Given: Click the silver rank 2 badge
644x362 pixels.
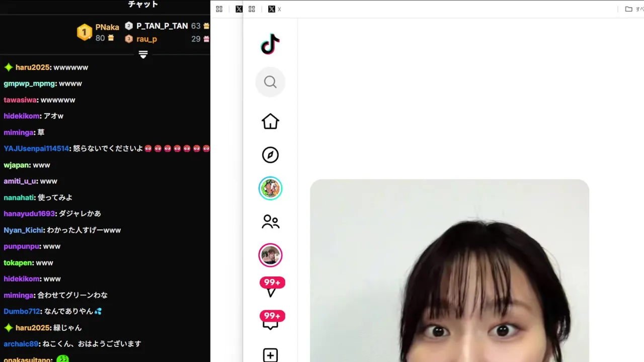Looking at the screenshot, I should coord(129,26).
